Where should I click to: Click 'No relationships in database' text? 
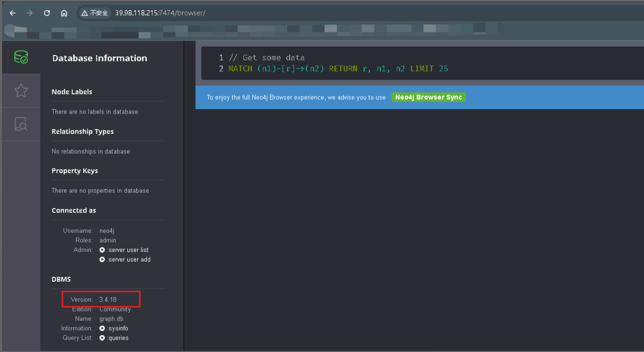91,151
